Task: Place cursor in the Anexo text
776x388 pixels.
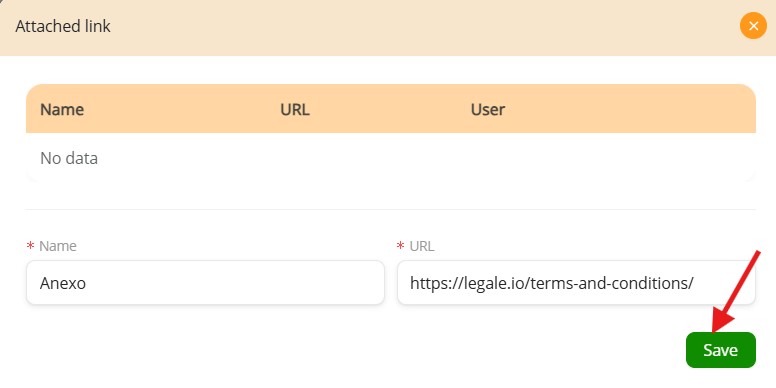Action: point(63,284)
